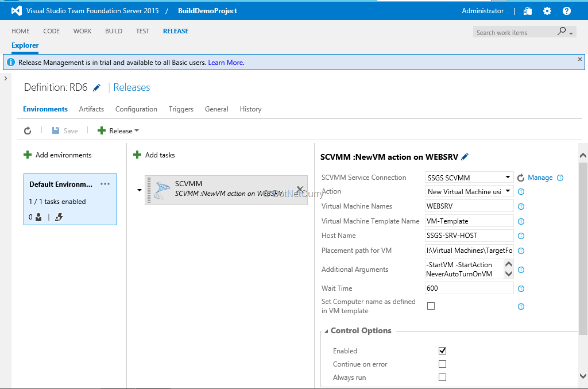The image size is (588, 389).
Task: Open the help question mark icon
Action: tap(567, 11)
